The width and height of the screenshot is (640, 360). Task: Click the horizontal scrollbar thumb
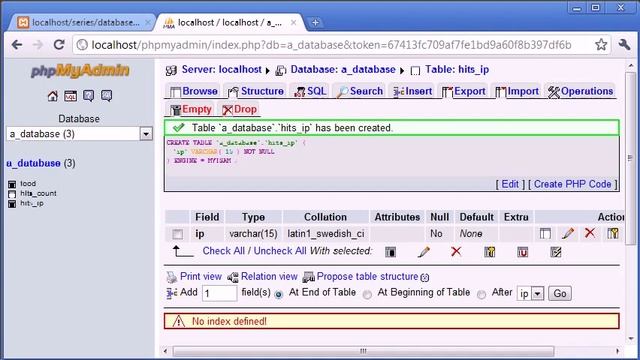tap(363, 351)
